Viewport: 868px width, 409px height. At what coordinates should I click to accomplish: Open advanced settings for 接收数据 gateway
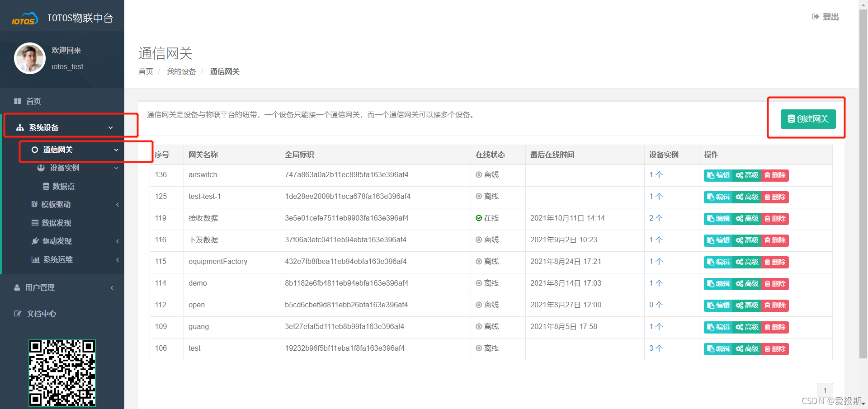pyautogui.click(x=747, y=219)
